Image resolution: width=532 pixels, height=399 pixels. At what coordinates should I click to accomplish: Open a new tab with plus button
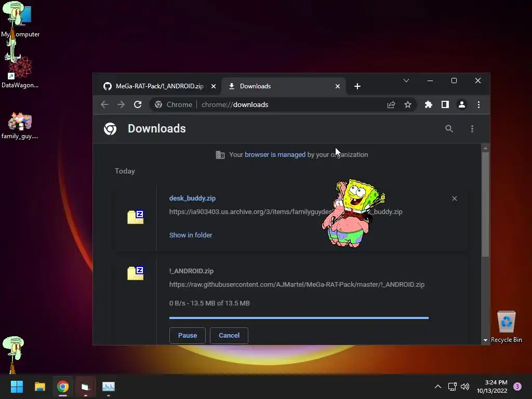click(x=357, y=86)
